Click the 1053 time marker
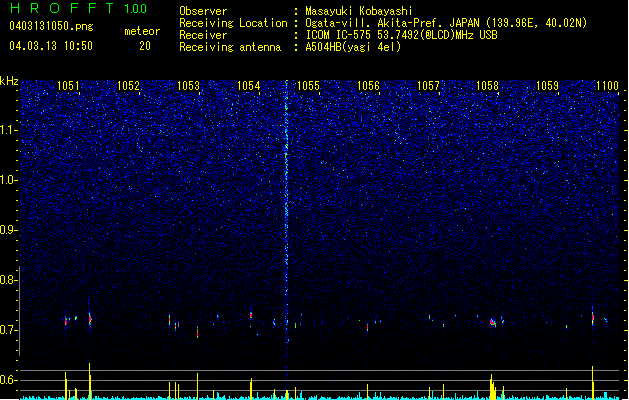Image resolution: width=629 pixels, height=400 pixels. [x=188, y=86]
